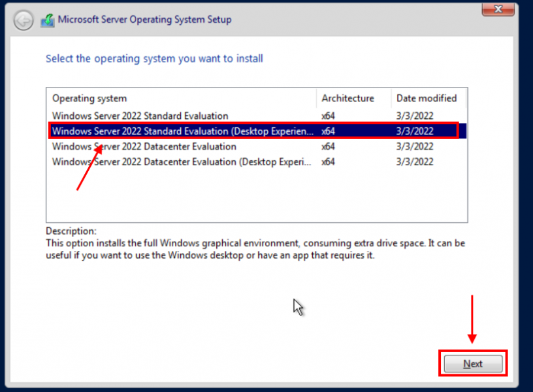Click 3/3/2022 date of Standard Evaluation core row

[415, 116]
